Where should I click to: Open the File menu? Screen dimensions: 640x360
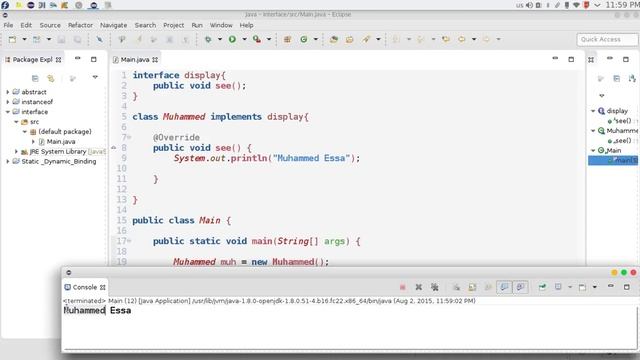pos(8,25)
